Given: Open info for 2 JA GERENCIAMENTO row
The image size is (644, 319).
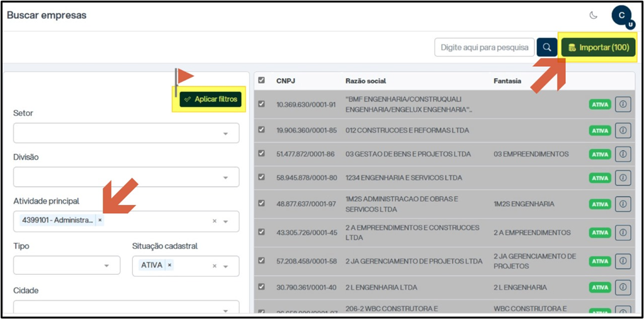Looking at the screenshot, I should 623,261.
